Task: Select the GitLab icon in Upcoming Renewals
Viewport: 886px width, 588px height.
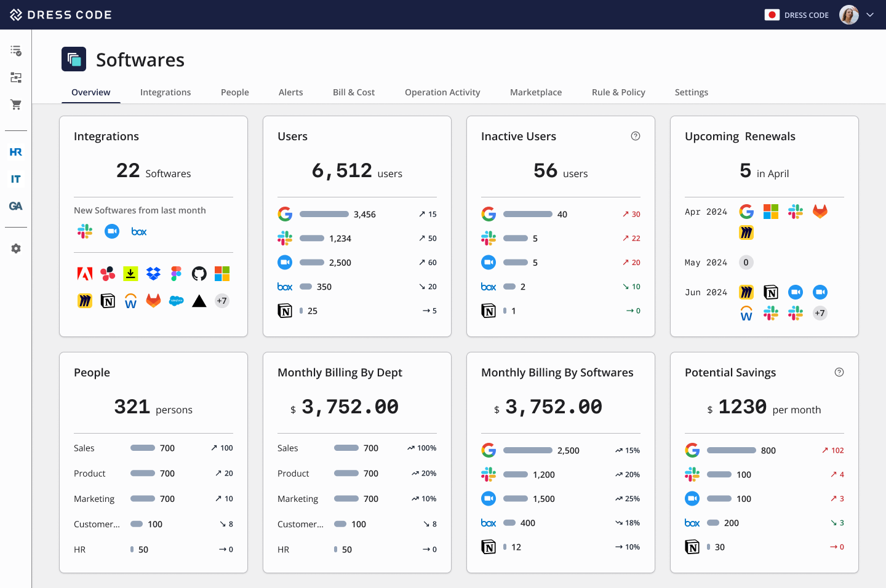Action: pos(820,211)
